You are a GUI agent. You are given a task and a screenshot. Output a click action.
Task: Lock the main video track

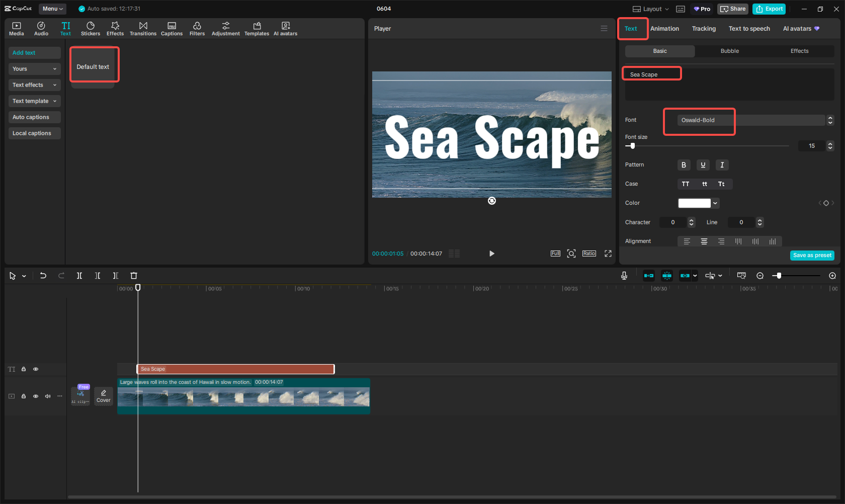coord(24,396)
